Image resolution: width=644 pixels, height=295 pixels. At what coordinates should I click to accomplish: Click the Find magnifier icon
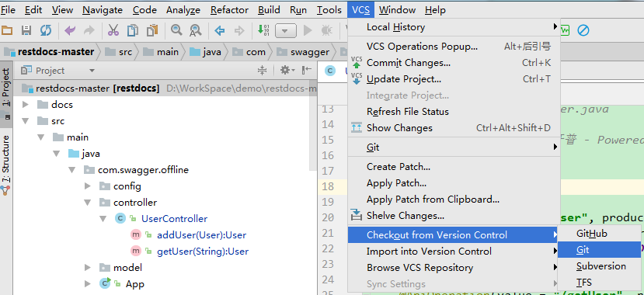click(x=176, y=30)
